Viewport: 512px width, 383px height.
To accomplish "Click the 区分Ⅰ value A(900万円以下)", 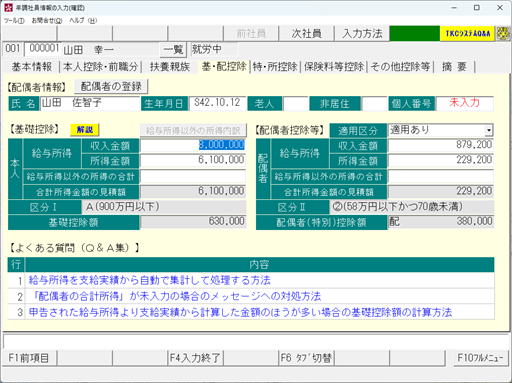I will point(164,207).
